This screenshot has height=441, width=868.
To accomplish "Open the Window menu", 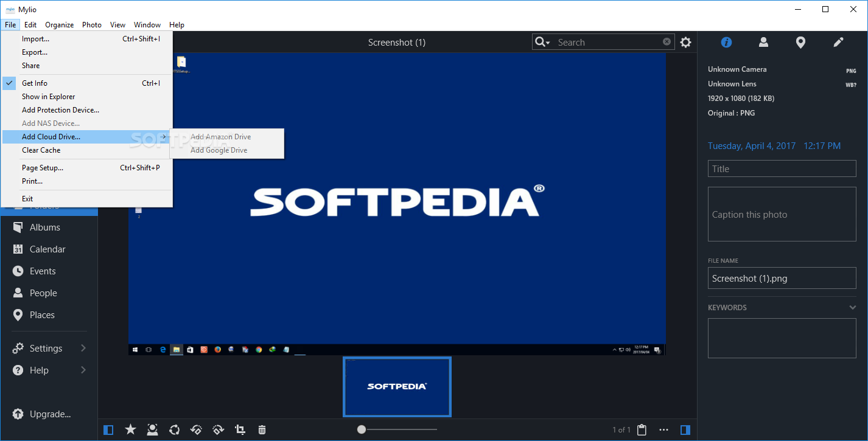I will tap(147, 25).
